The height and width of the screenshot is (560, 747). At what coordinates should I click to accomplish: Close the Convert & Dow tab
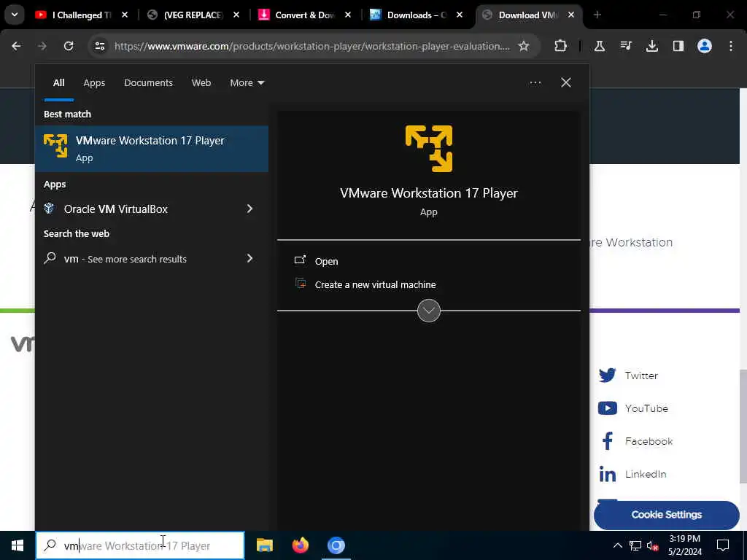click(348, 15)
